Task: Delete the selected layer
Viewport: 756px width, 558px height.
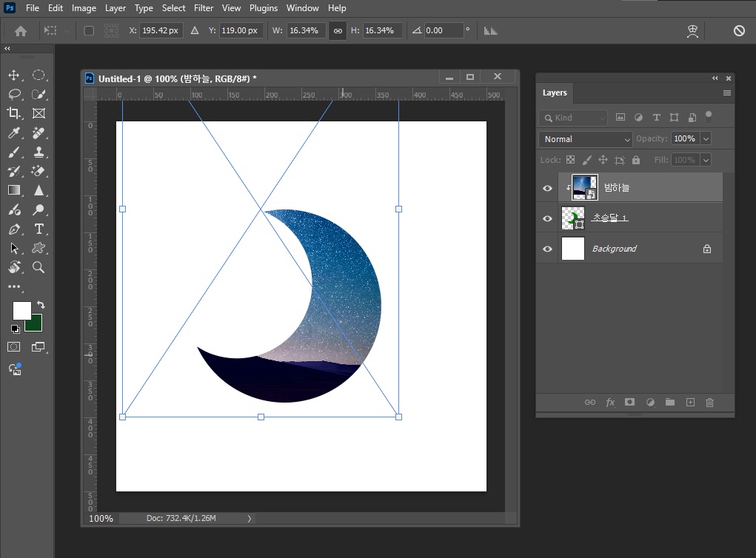Action: point(709,402)
